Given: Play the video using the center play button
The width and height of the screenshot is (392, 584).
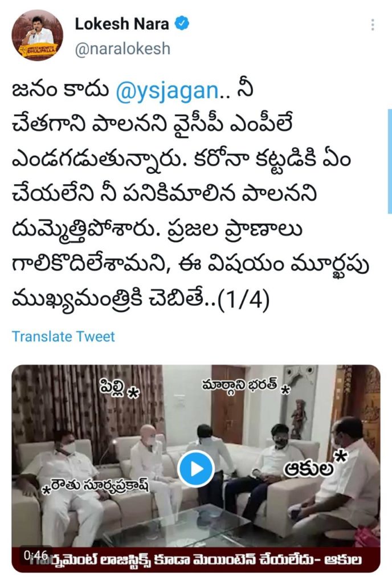Looking at the screenshot, I should tap(196, 469).
